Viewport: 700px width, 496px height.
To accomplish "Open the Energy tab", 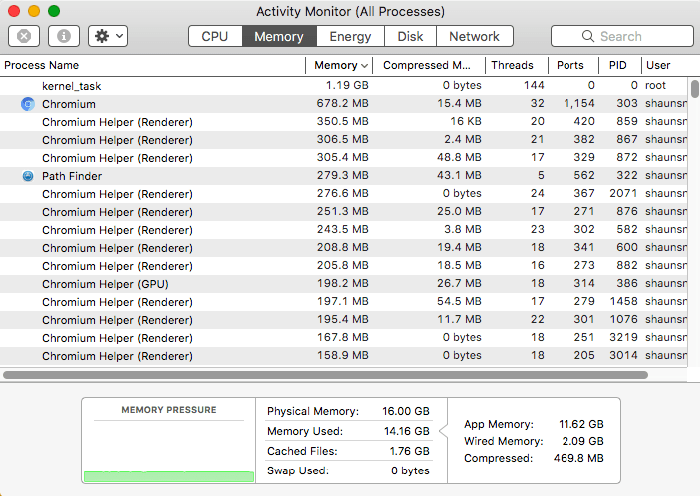I will coord(350,36).
